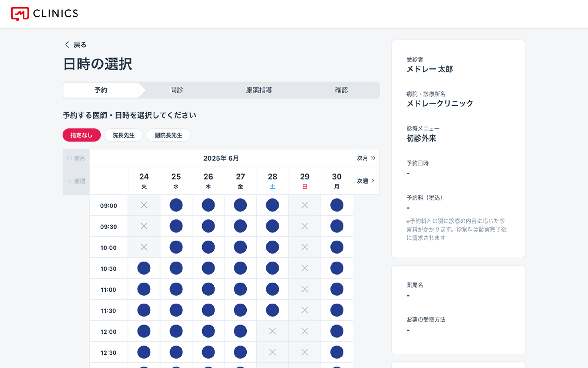This screenshot has height=368, width=588.
Task: Pick the 12:00 slot on 27 金
Action: click(x=240, y=331)
